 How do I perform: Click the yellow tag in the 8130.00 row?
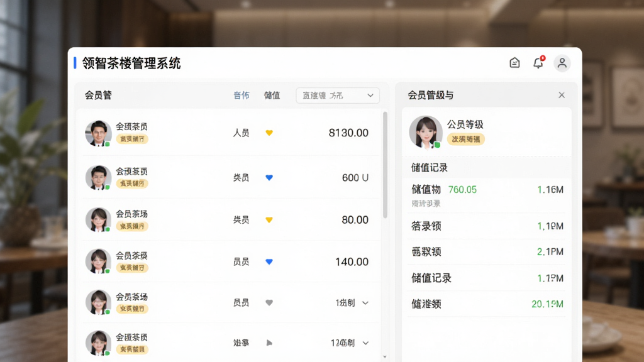tap(132, 139)
